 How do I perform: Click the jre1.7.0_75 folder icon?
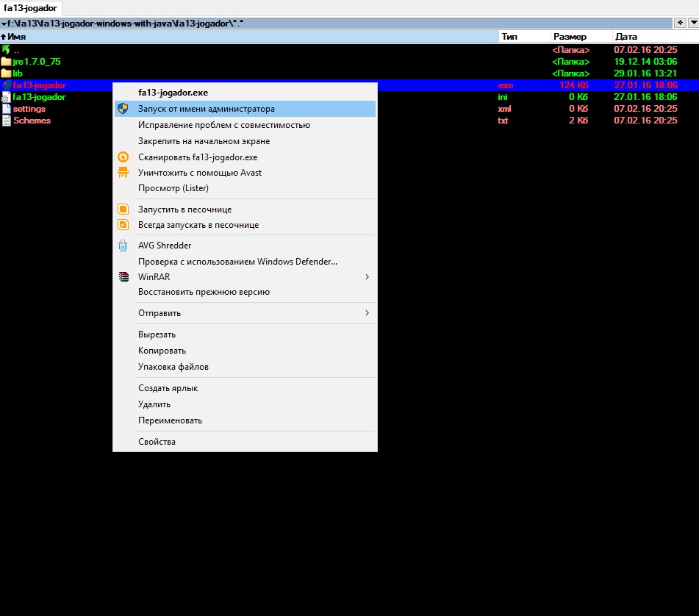click(x=6, y=62)
